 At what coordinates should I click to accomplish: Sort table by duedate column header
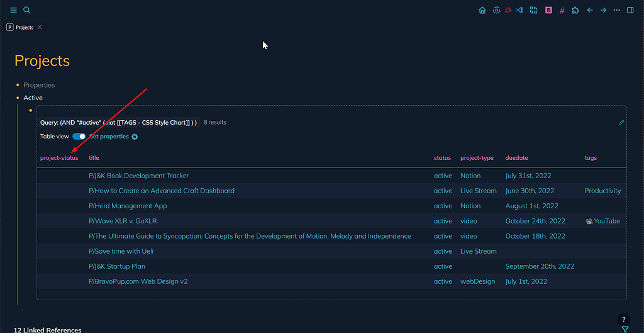(x=516, y=158)
